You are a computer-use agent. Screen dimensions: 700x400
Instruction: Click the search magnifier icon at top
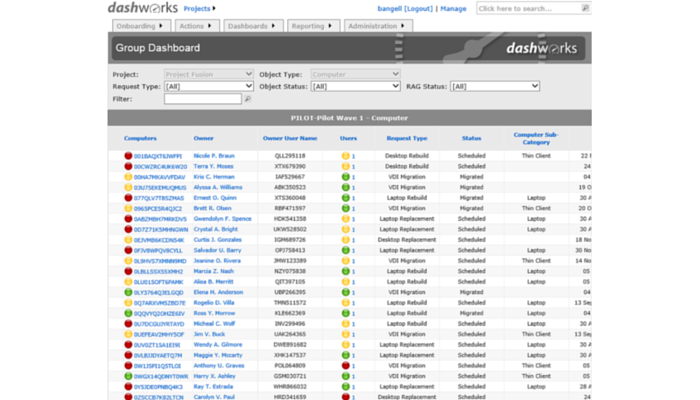[585, 8]
